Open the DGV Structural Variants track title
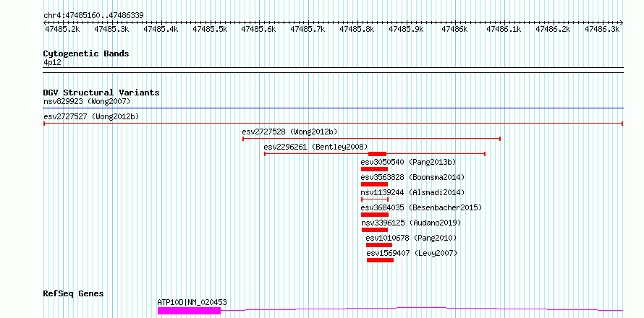The width and height of the screenshot is (644, 318). [x=101, y=93]
